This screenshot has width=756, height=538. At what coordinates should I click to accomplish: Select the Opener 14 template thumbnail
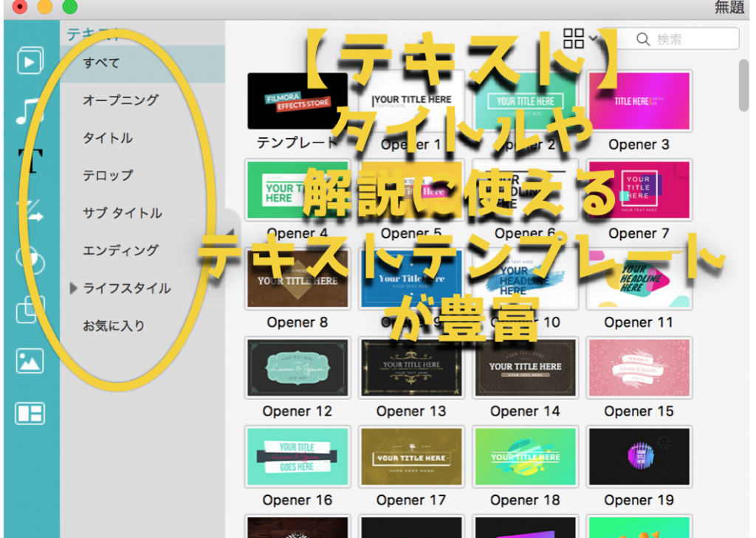click(x=525, y=368)
